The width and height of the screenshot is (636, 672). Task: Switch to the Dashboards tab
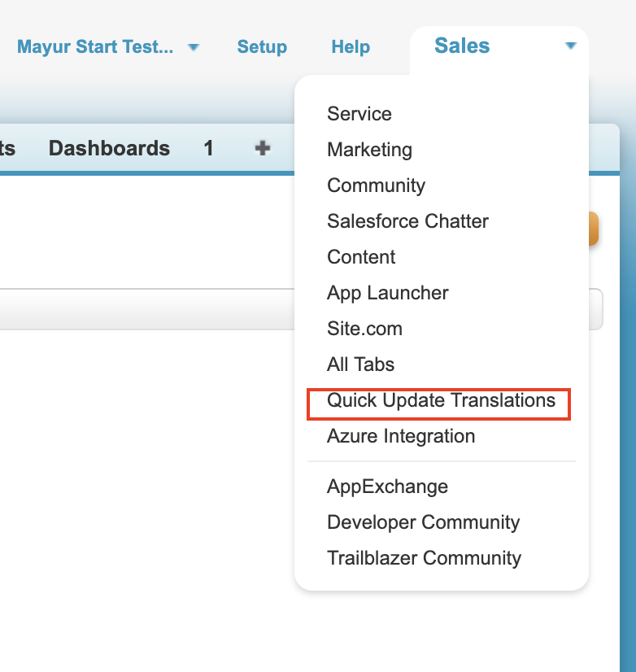(x=109, y=148)
